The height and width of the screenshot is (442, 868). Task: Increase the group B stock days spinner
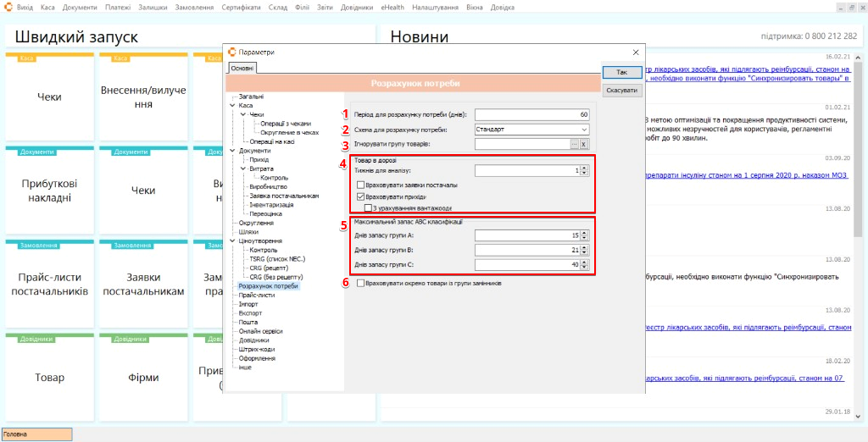coord(584,247)
